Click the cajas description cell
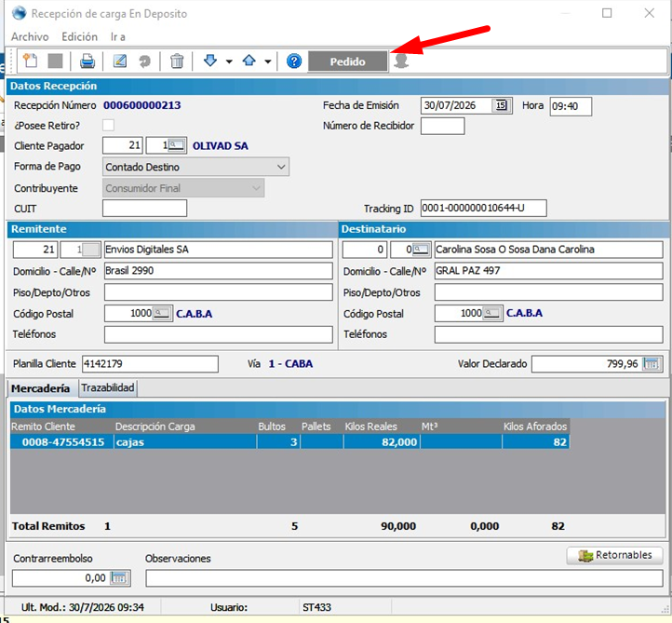The width and height of the screenshot is (672, 623). pos(185,442)
